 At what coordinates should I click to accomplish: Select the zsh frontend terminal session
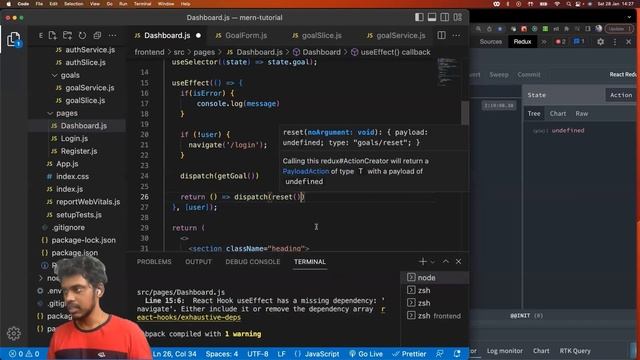tap(434, 316)
